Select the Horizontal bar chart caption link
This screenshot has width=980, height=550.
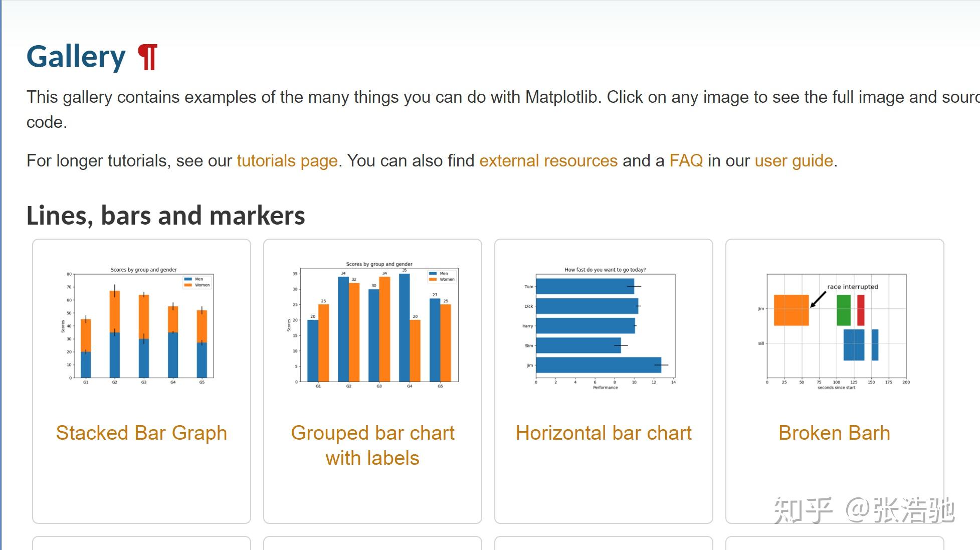[604, 433]
